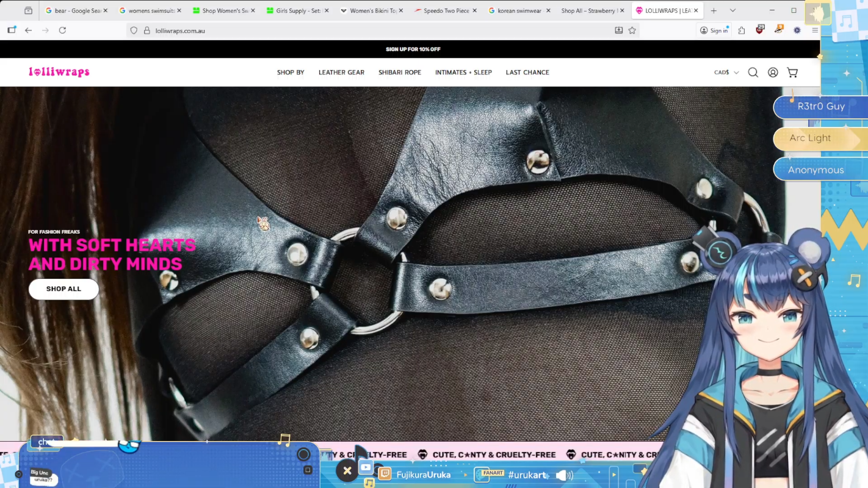The width and height of the screenshot is (868, 488).
Task: Open the browser hamburger menu
Action: pos(815,30)
